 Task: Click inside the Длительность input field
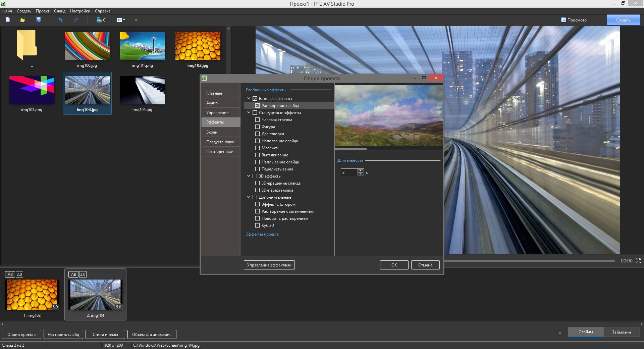click(x=349, y=172)
